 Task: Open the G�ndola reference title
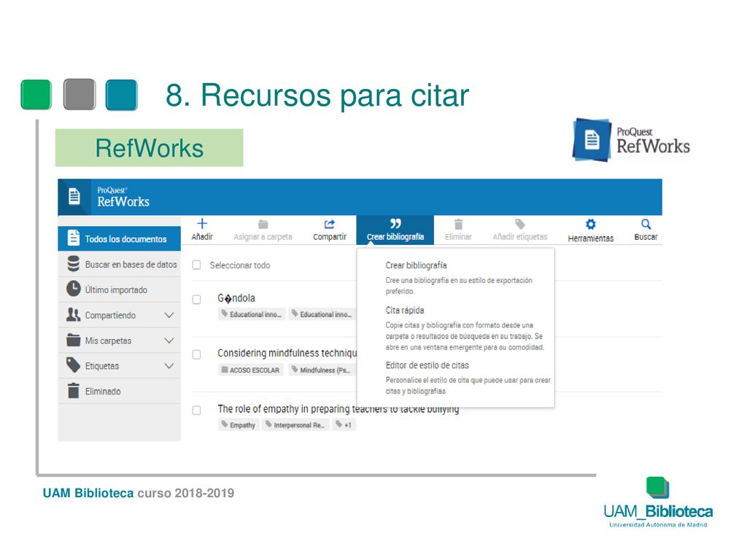coord(236,298)
